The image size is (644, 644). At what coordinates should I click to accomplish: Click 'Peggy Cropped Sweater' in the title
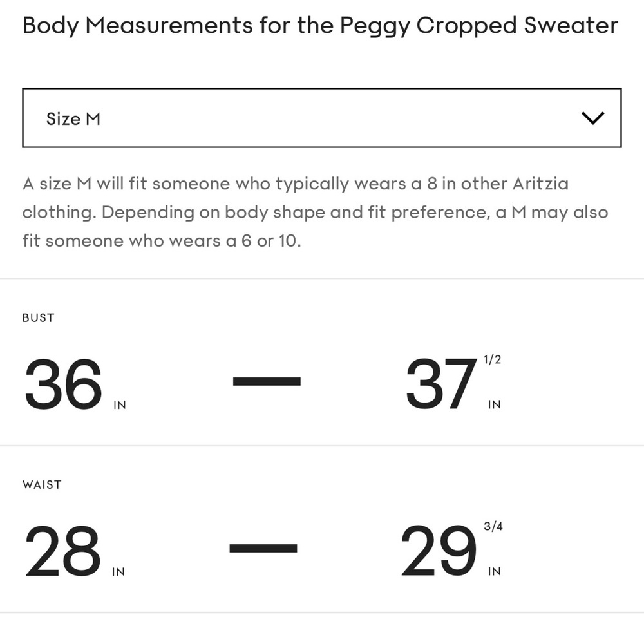pyautogui.click(x=479, y=26)
